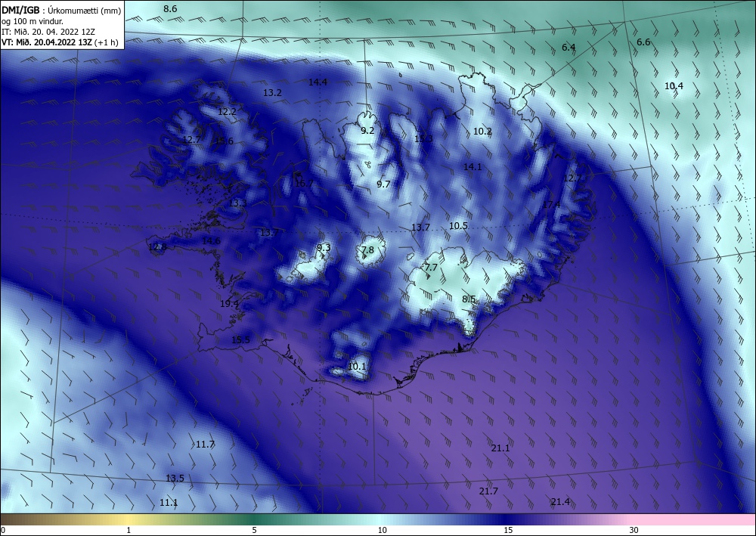Screen dimensions: 756x536
Task: Pick the map value 10.4
Action: [674, 86]
